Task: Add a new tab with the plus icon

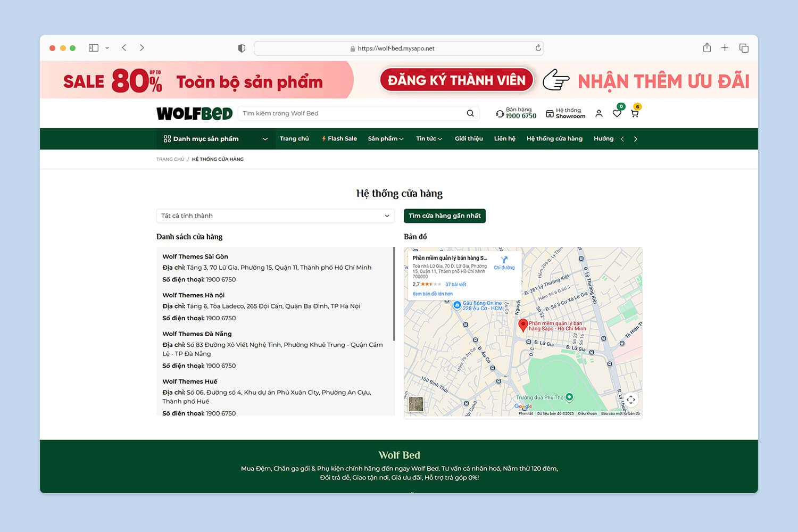Action: pyautogui.click(x=725, y=48)
